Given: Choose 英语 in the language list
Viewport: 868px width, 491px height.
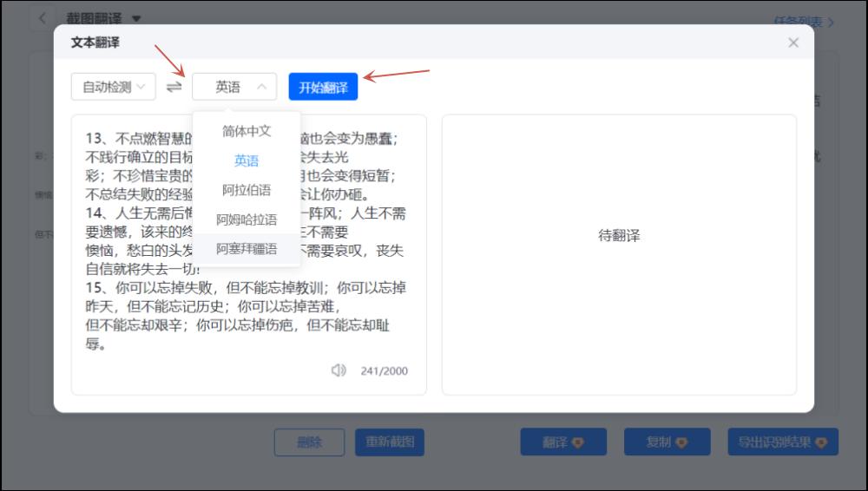Looking at the screenshot, I should tap(247, 160).
